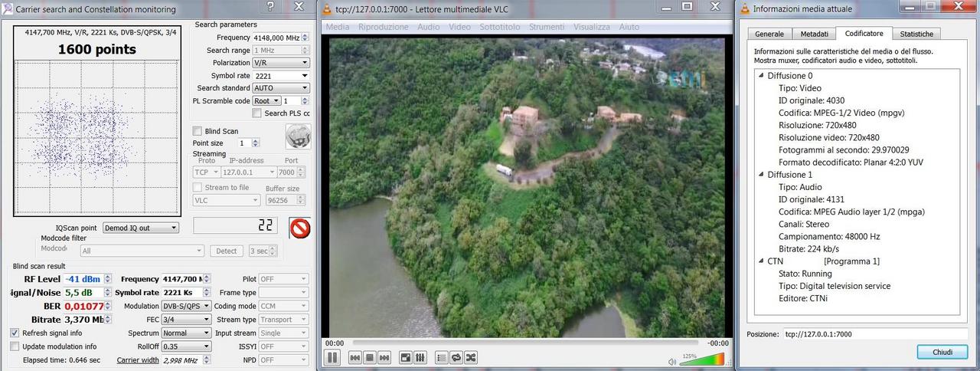Toggle VLC random shuffle
This screenshot has width=980, height=371.
(x=471, y=357)
